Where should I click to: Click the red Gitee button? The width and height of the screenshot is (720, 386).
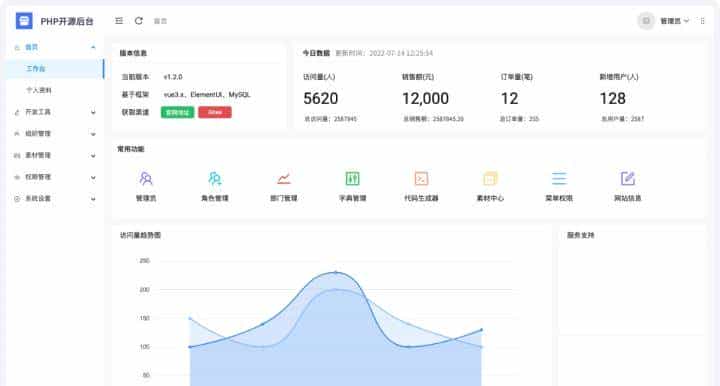tap(215, 112)
